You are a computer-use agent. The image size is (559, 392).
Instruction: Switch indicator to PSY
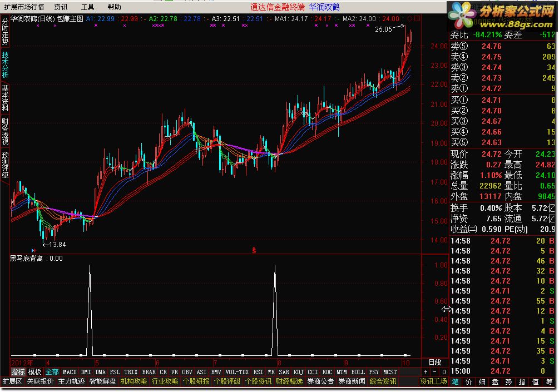374,371
